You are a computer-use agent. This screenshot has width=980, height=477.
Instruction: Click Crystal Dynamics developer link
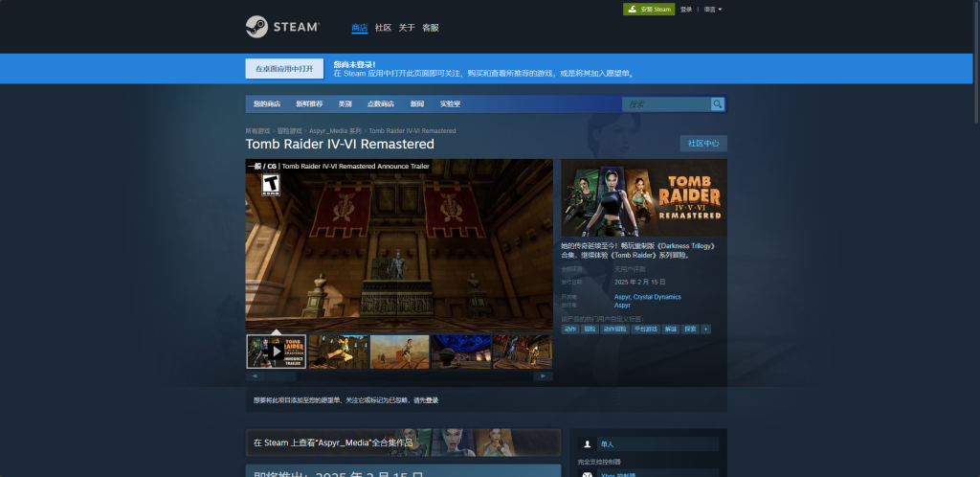point(657,297)
